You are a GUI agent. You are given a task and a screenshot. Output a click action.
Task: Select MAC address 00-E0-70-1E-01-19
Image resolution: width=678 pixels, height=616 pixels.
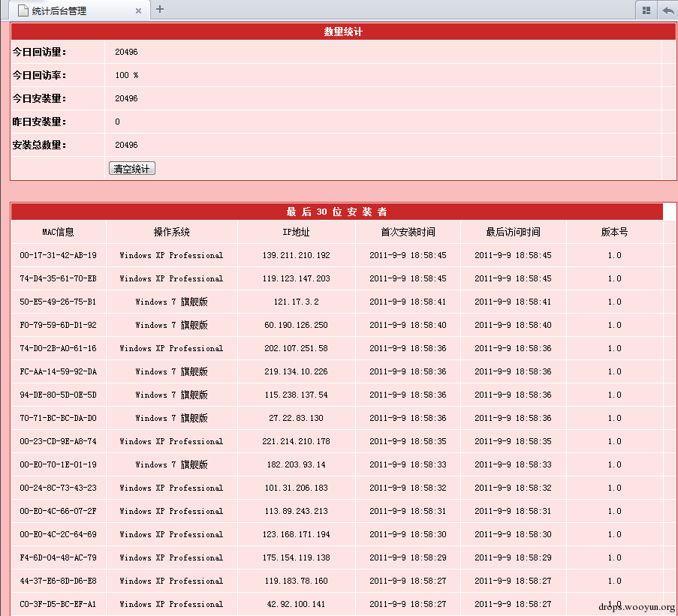click(59, 464)
